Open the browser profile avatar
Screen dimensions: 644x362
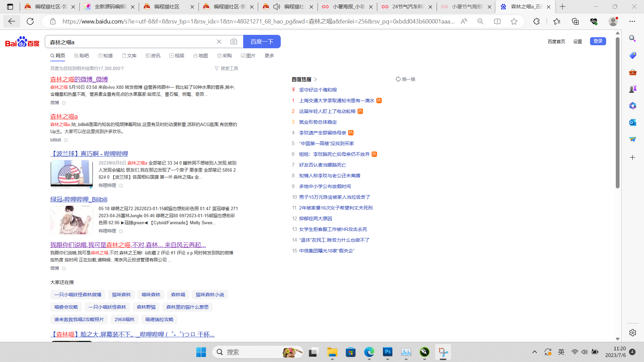613,21
